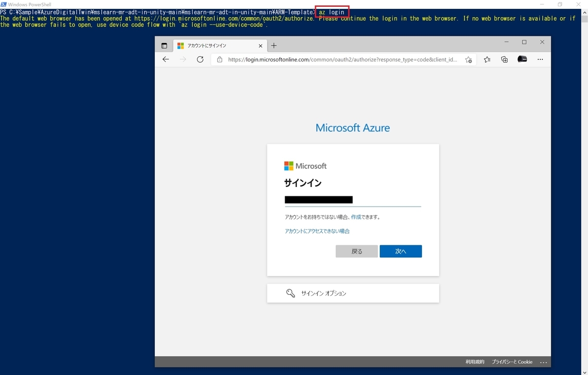Open a new browser tab
Image resolution: width=588 pixels, height=375 pixels.
coord(274,46)
